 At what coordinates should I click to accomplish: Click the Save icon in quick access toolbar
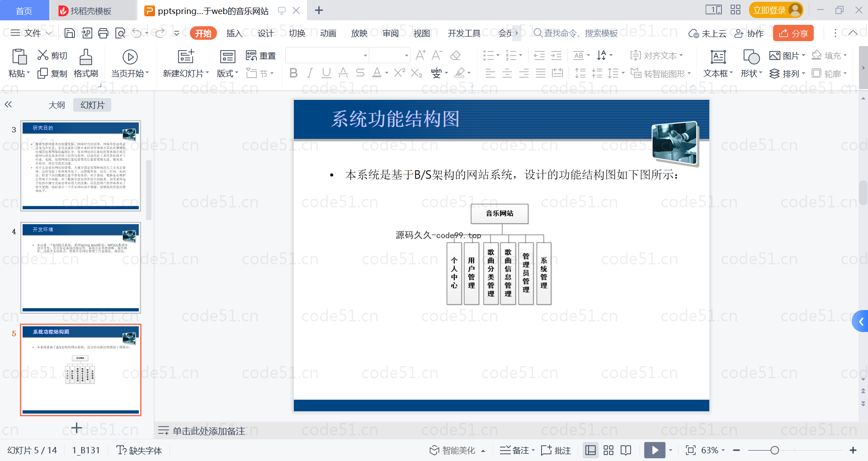[70, 33]
